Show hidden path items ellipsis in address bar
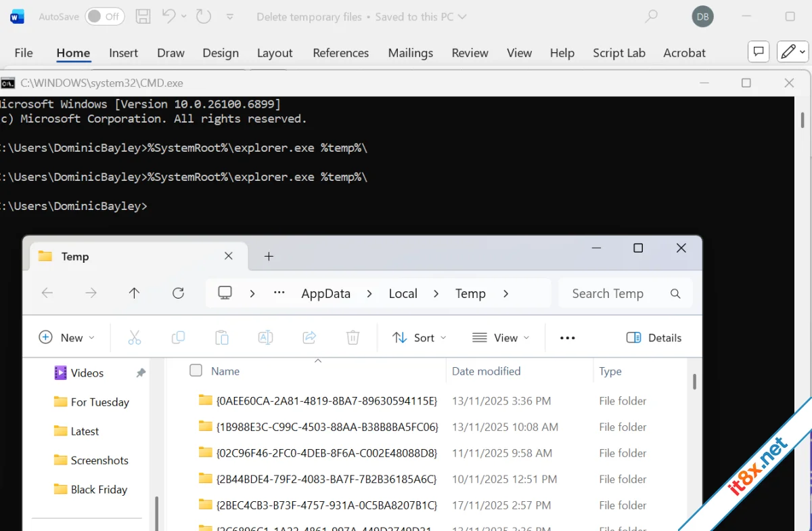The width and height of the screenshot is (812, 531). click(279, 293)
